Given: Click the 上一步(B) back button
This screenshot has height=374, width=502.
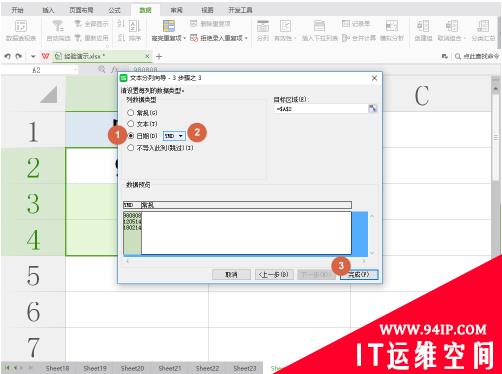Looking at the screenshot, I should pyautogui.click(x=274, y=275).
